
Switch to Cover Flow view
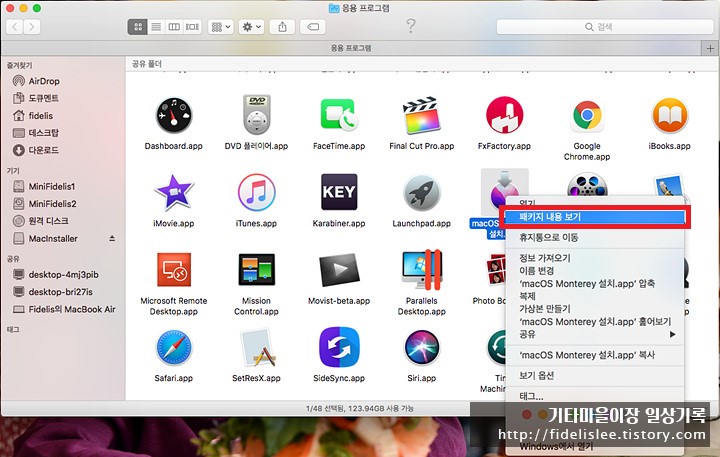[192, 27]
